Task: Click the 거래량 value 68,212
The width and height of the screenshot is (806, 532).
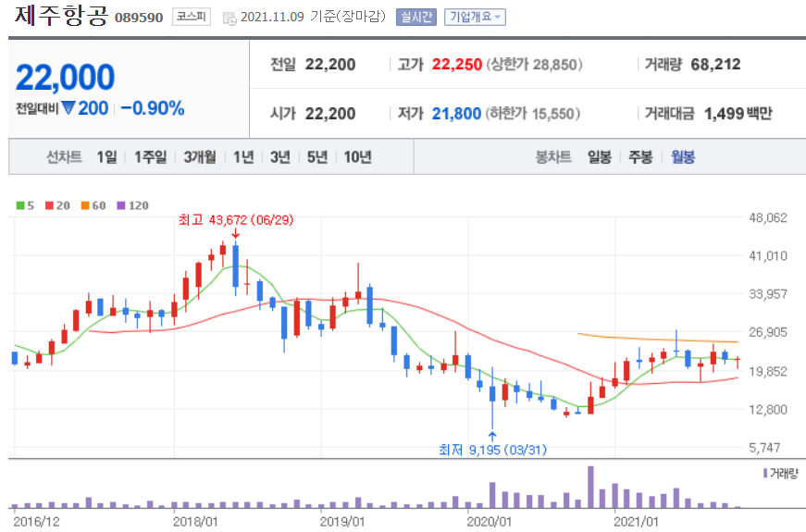Action: pos(715,64)
